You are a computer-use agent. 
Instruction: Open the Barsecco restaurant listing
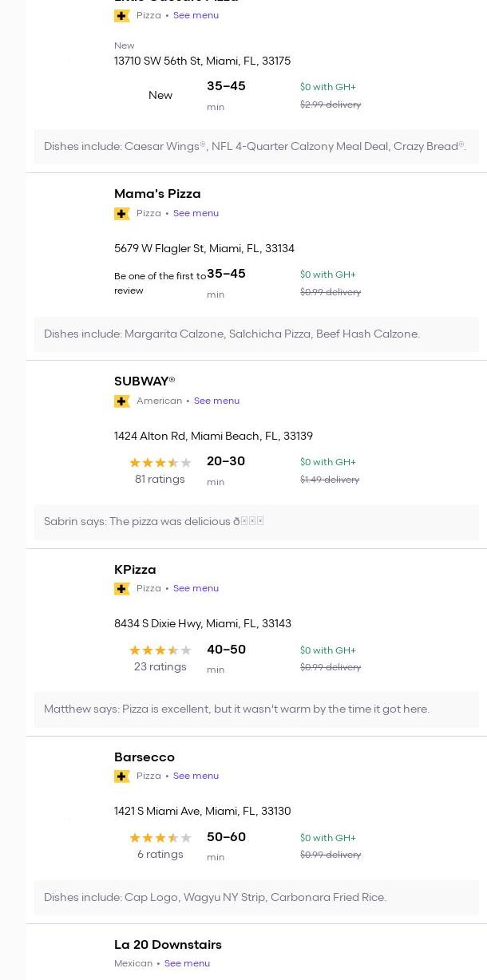[145, 757]
